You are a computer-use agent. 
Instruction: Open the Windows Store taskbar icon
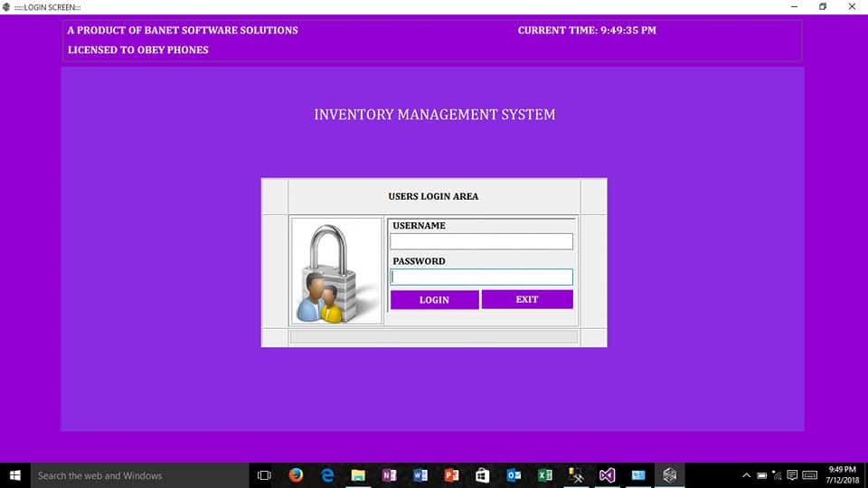point(482,475)
